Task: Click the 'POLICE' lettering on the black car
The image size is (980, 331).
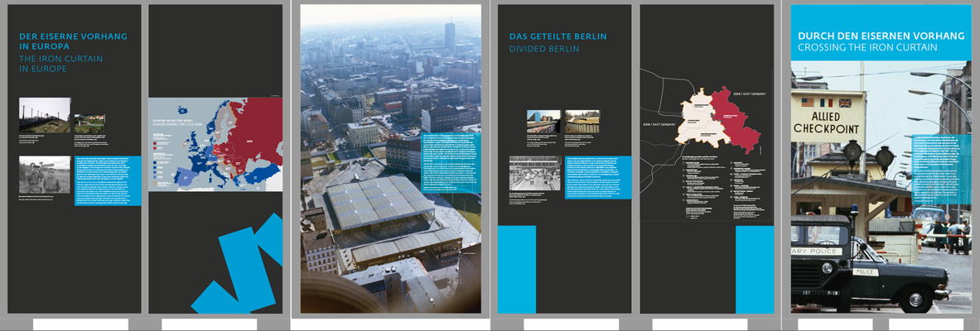Action: (x=867, y=271)
